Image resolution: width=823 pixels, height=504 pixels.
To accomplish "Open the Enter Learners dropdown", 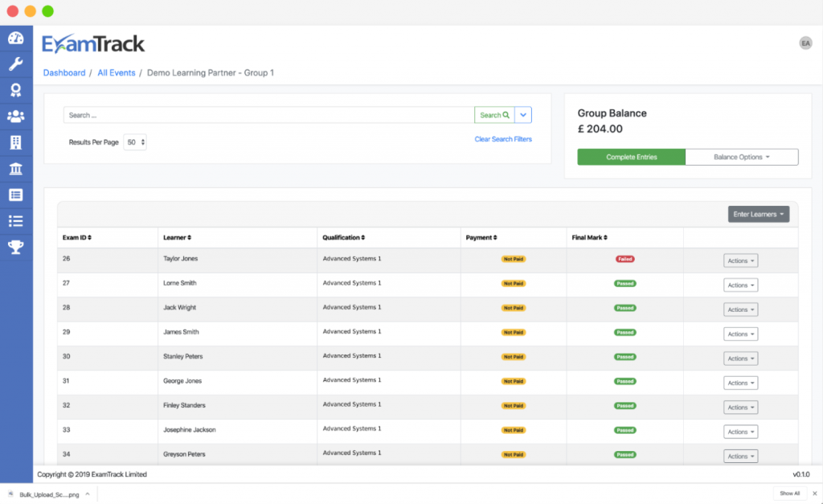I will pos(759,214).
